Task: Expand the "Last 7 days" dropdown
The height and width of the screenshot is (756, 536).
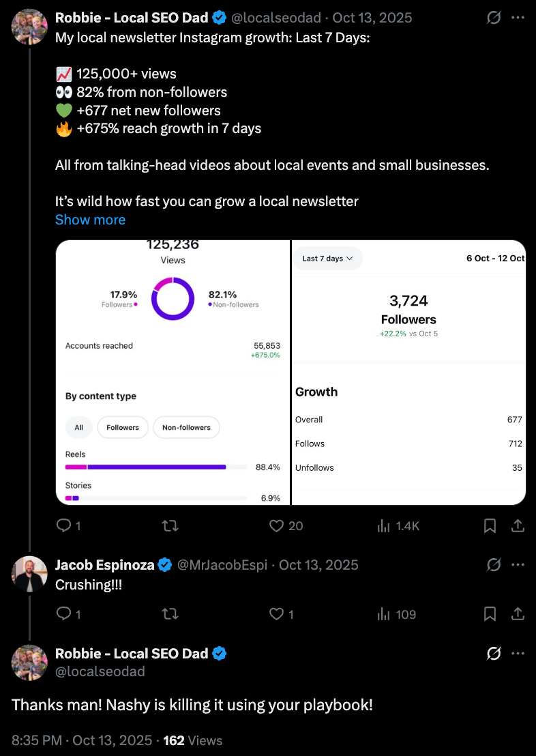Action: click(328, 259)
